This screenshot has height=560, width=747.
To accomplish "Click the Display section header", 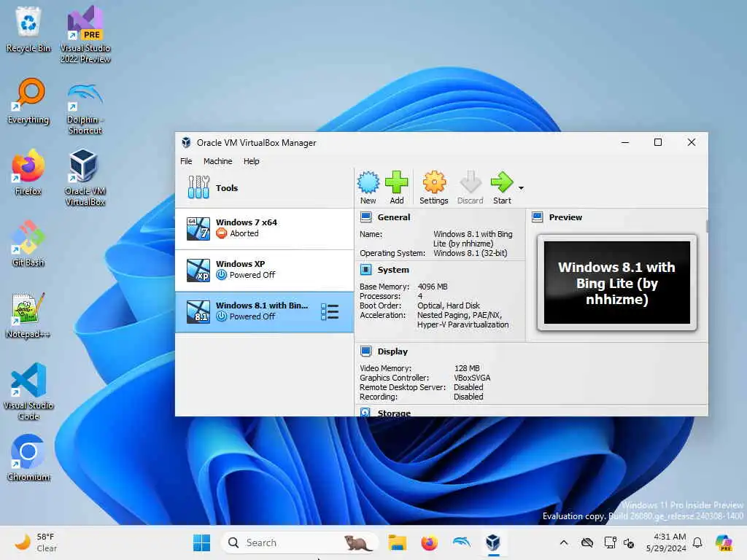I will point(392,351).
